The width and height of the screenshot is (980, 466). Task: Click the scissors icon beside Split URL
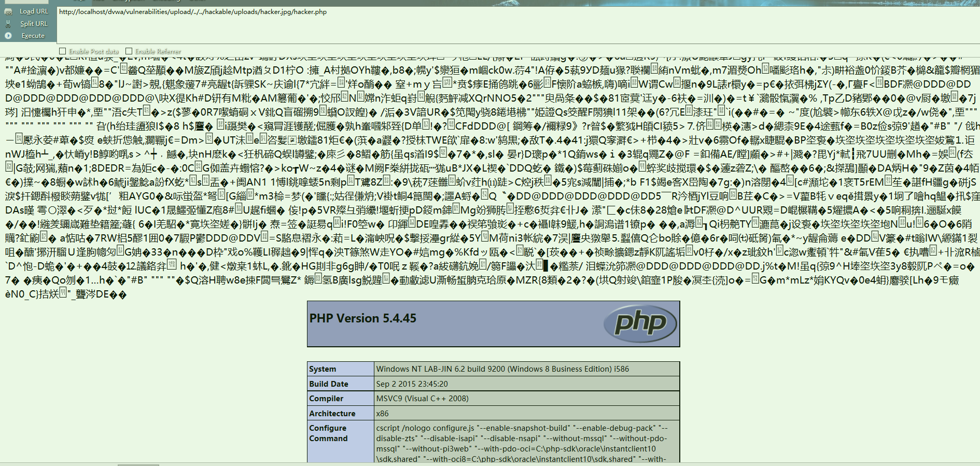(x=8, y=24)
